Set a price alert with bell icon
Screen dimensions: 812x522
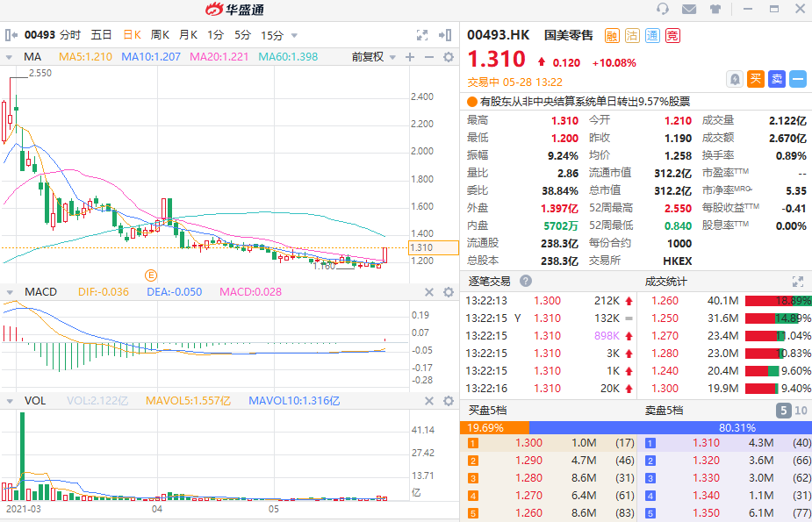coord(734,79)
